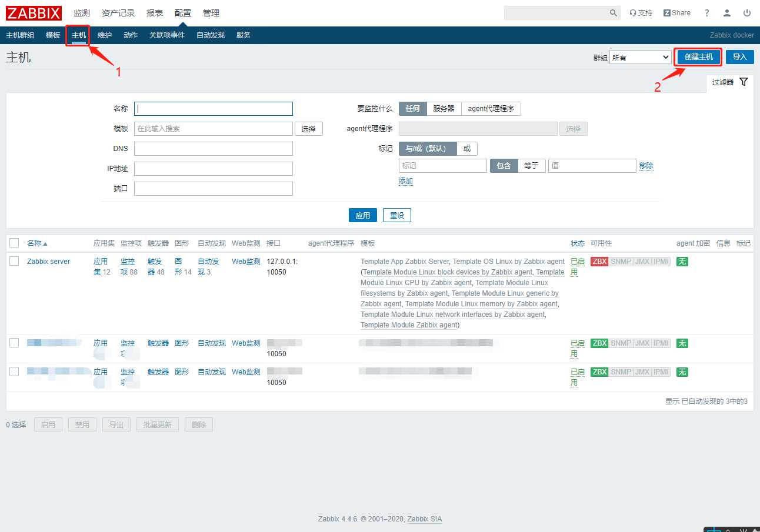The height and width of the screenshot is (532, 760).
Task: Click Zabbix server's SNMP availability badge
Action: pyautogui.click(x=620, y=262)
